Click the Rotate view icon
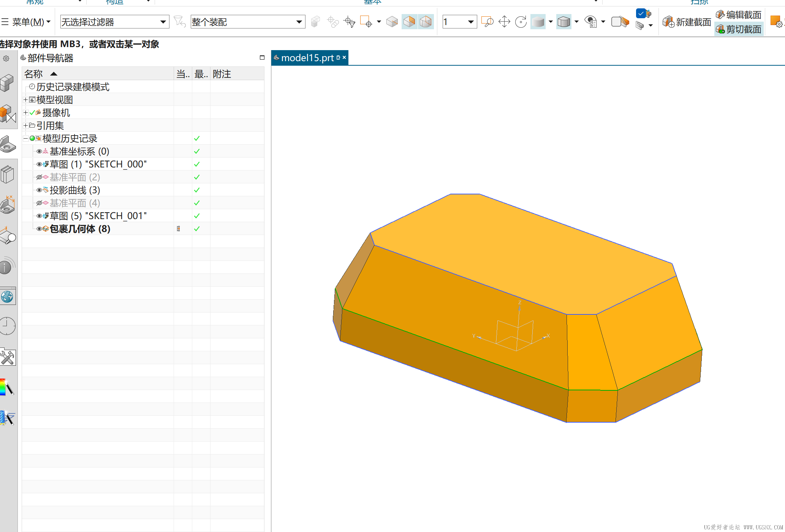Screen dimensions: 785x532 coord(521,22)
